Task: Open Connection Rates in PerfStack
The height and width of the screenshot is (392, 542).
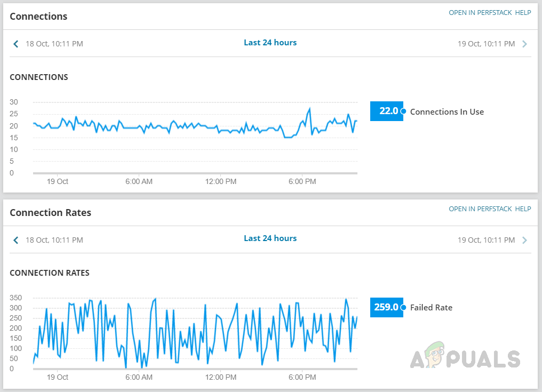Action: coord(480,209)
